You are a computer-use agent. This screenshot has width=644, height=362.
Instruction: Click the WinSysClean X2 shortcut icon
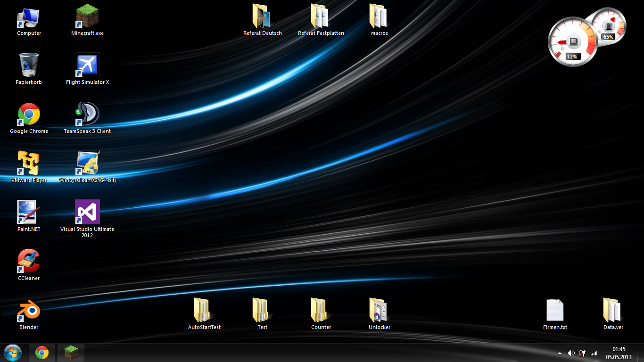[87, 163]
